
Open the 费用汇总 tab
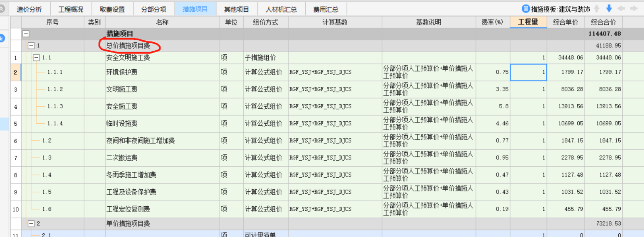tap(326, 9)
